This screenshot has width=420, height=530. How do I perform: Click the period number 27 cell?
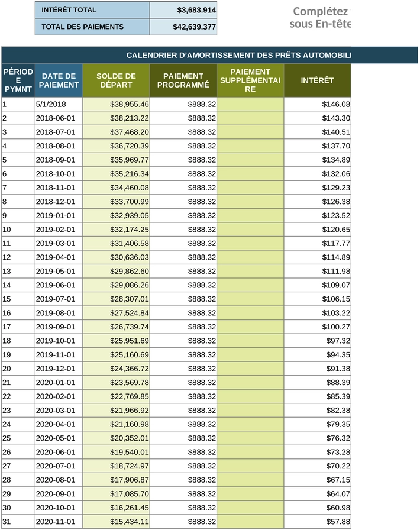18,466
